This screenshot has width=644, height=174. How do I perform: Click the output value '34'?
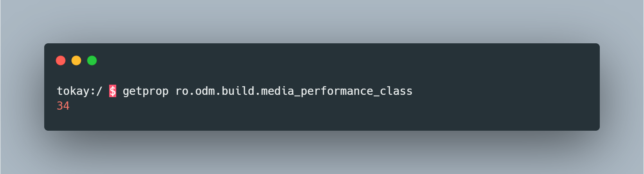coord(63,106)
